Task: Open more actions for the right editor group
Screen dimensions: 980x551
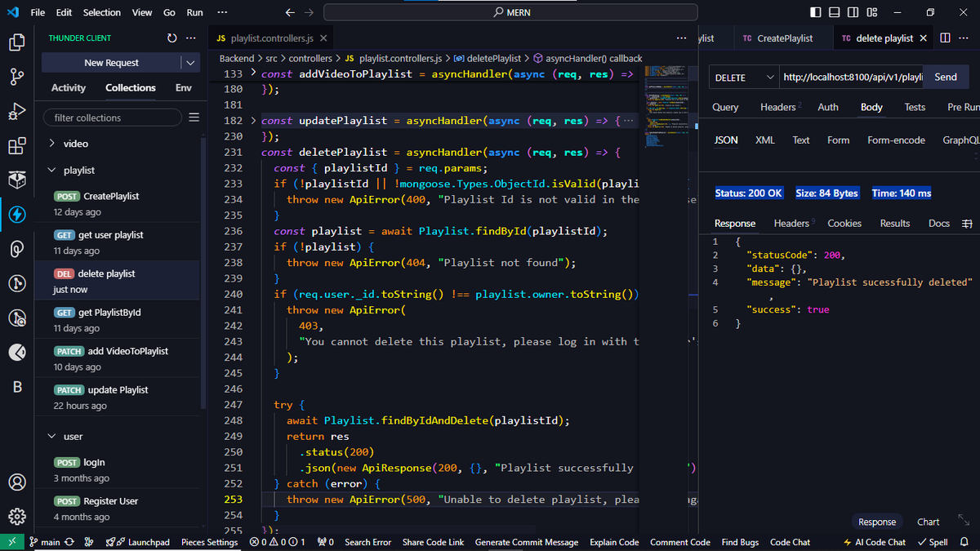Action: click(964, 38)
